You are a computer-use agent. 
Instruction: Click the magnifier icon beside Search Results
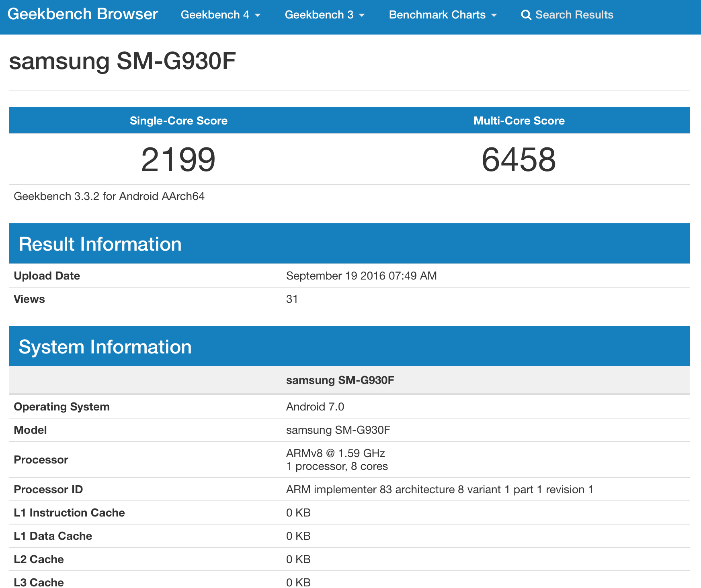pos(526,15)
